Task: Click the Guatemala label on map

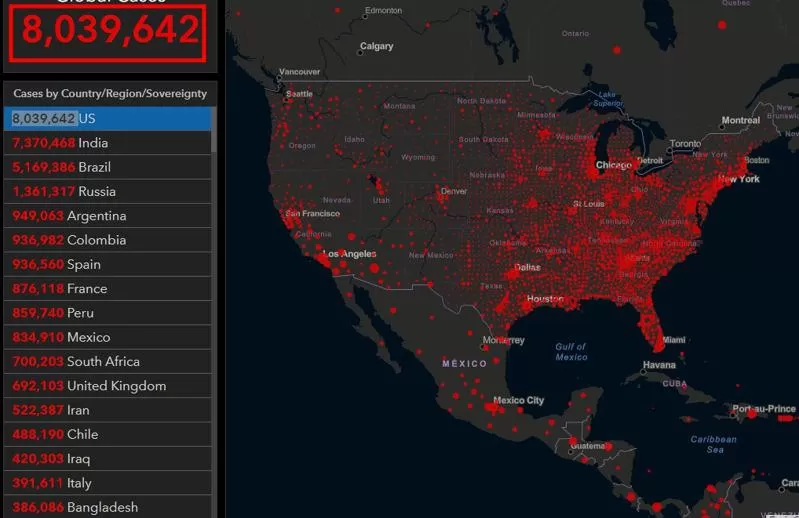Action: pos(588,446)
